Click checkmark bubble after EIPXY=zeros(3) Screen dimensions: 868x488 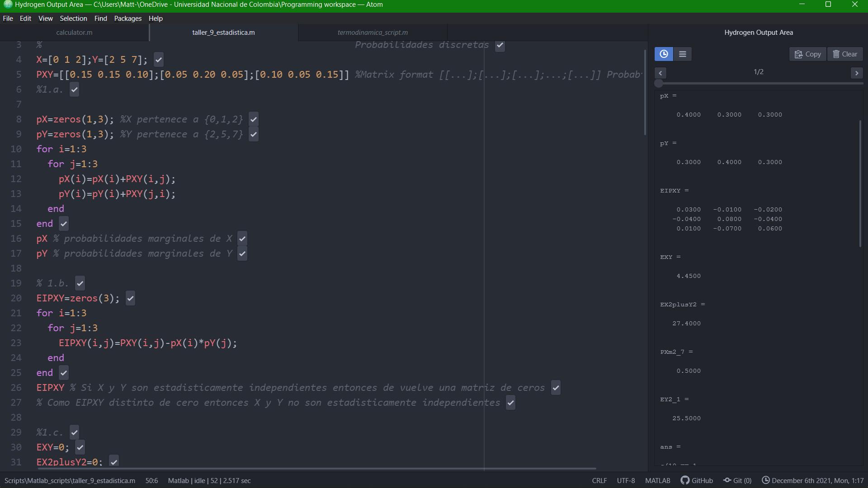[130, 298]
